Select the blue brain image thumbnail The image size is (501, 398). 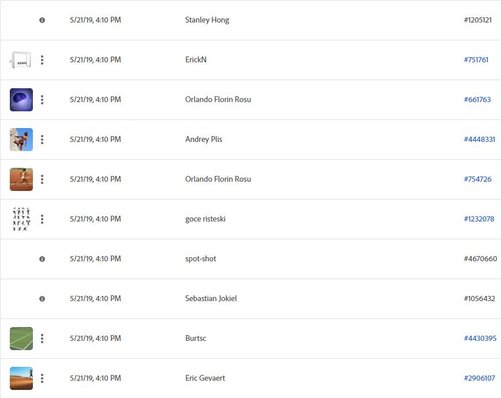click(x=21, y=100)
